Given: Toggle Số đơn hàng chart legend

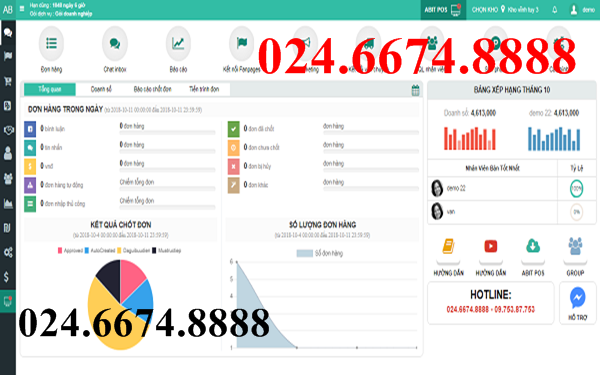Looking at the screenshot, I should 320,253.
